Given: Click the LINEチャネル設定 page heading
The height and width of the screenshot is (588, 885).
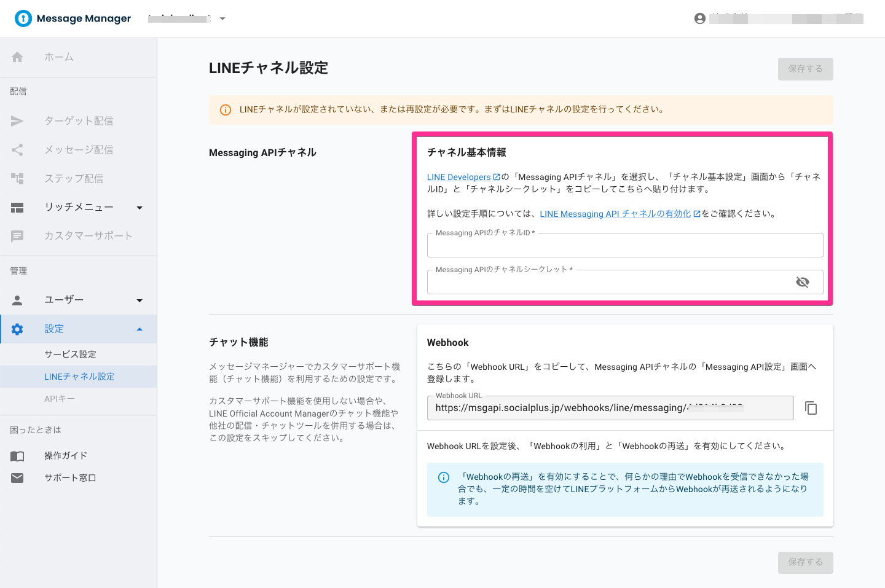Looking at the screenshot, I should (x=269, y=68).
